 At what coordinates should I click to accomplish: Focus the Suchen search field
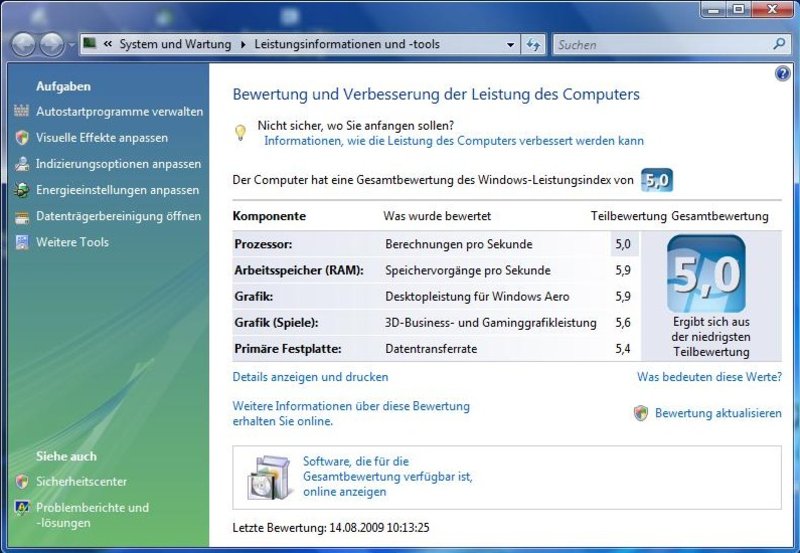click(662, 45)
